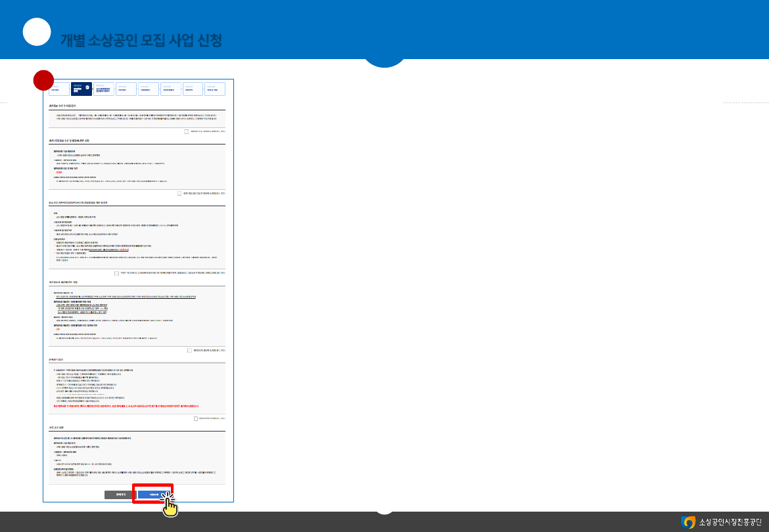Check the fifth agreement box under red warning text
769x532 pixels.
pos(196,418)
